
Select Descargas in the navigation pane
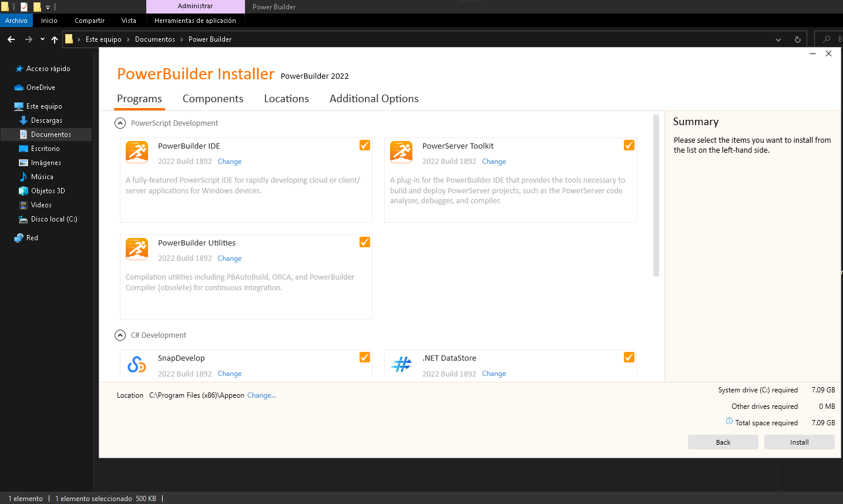[x=46, y=120]
